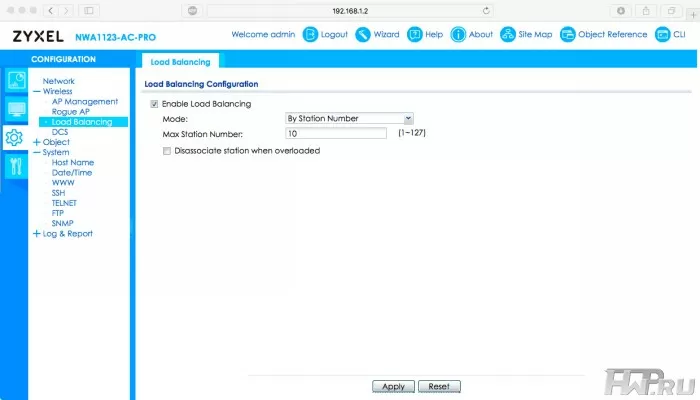Viewport: 700px width, 400px height.
Task: Go forward with the browser forward arrow
Action: tap(66, 11)
